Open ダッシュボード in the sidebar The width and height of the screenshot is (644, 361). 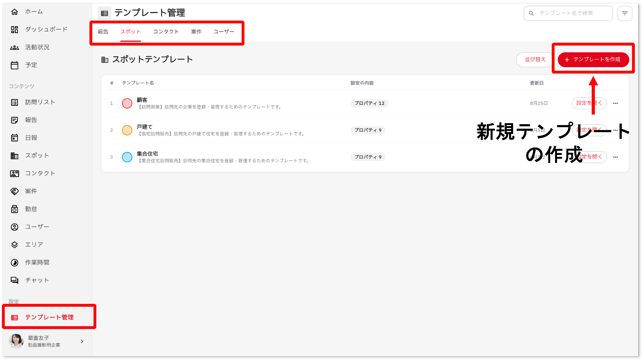[39, 30]
